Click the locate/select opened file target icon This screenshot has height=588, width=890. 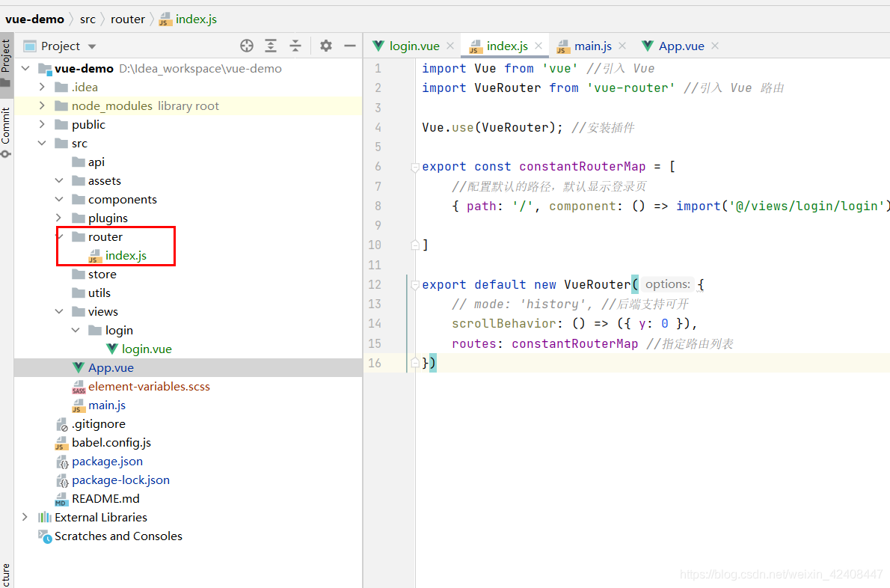[246, 46]
